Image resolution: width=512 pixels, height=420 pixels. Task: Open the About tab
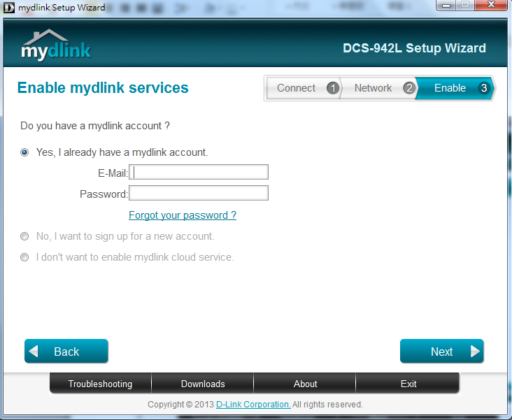[305, 384]
